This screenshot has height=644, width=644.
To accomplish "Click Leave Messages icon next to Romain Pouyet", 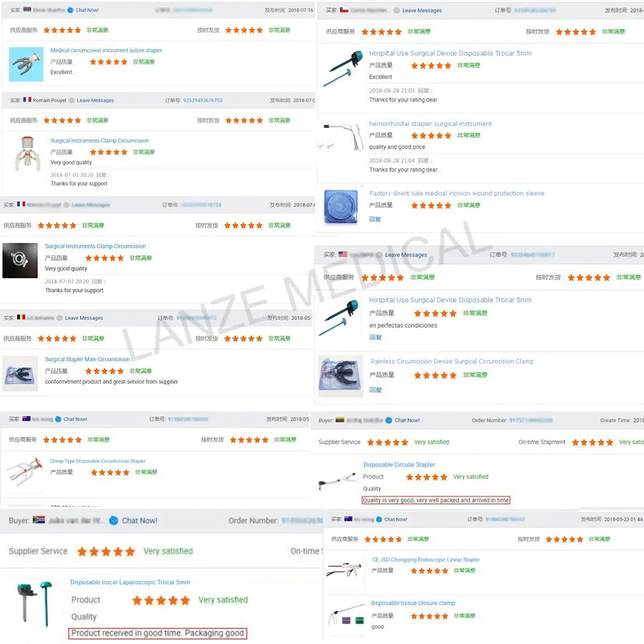I will click(x=72, y=100).
